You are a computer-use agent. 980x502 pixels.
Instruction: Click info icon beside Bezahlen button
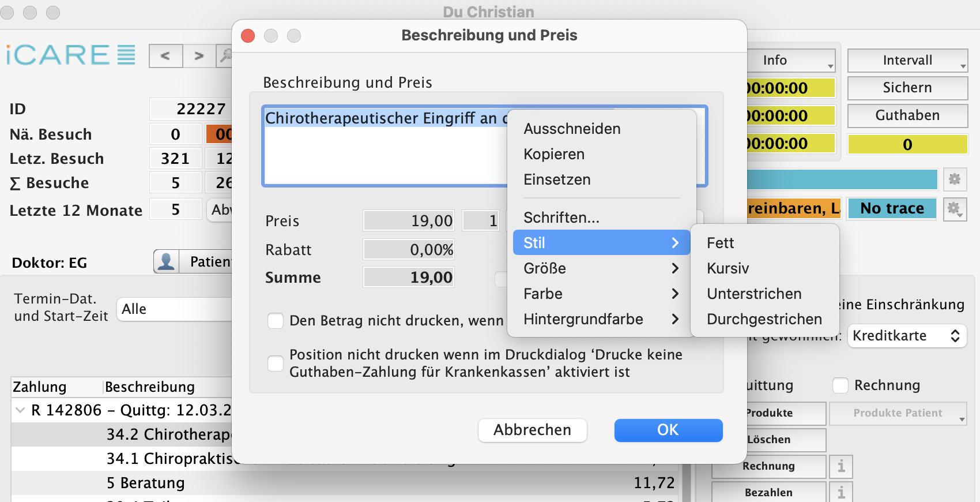(841, 493)
